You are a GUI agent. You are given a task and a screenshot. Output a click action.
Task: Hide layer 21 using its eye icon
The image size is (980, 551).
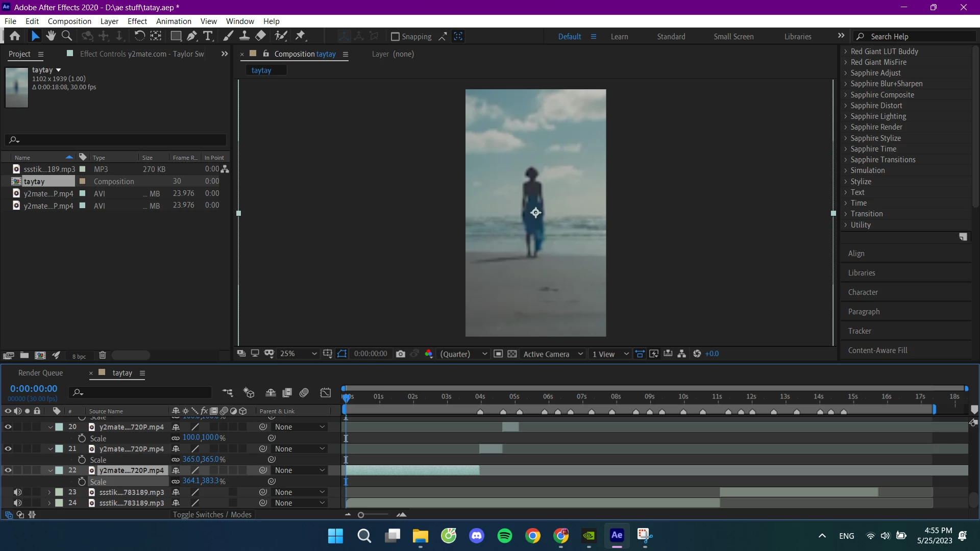pyautogui.click(x=8, y=448)
